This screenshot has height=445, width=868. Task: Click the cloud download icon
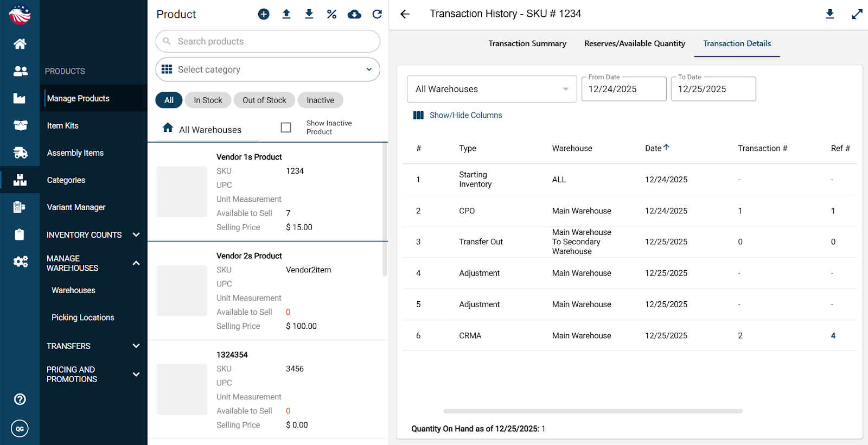[x=354, y=14]
